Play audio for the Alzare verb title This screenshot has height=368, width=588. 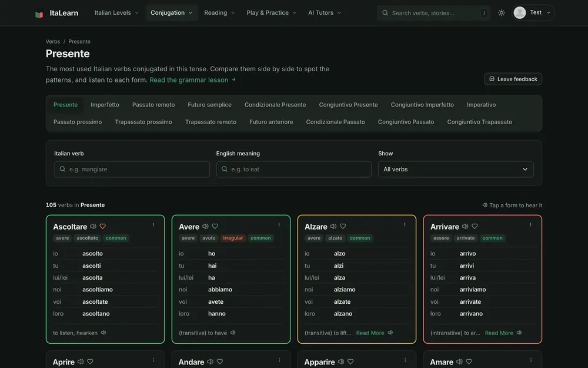coord(333,227)
